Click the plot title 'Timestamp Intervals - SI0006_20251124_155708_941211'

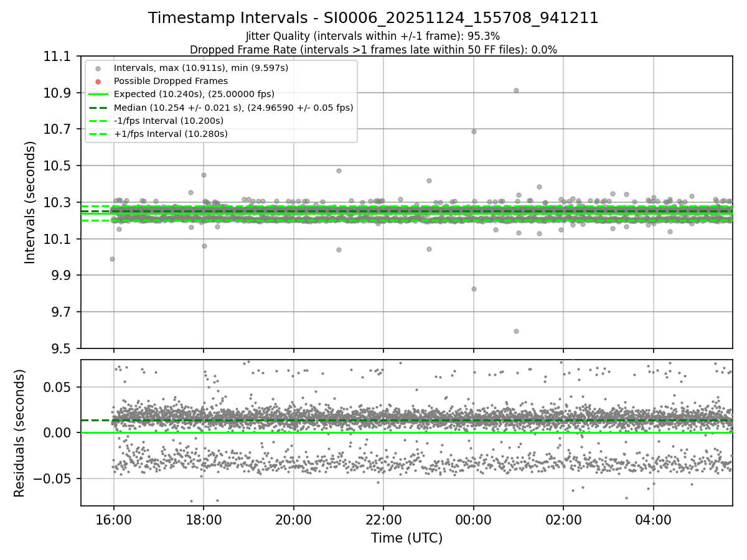coord(374,18)
